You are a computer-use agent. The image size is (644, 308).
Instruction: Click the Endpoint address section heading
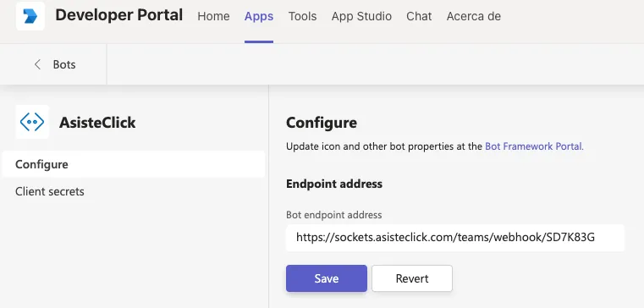(x=334, y=184)
